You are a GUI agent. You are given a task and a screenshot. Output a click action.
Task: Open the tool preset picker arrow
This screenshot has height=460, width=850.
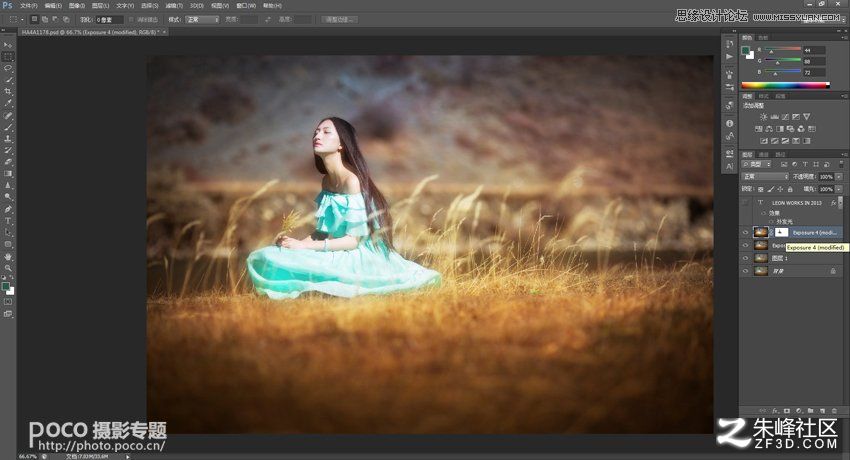[22, 20]
